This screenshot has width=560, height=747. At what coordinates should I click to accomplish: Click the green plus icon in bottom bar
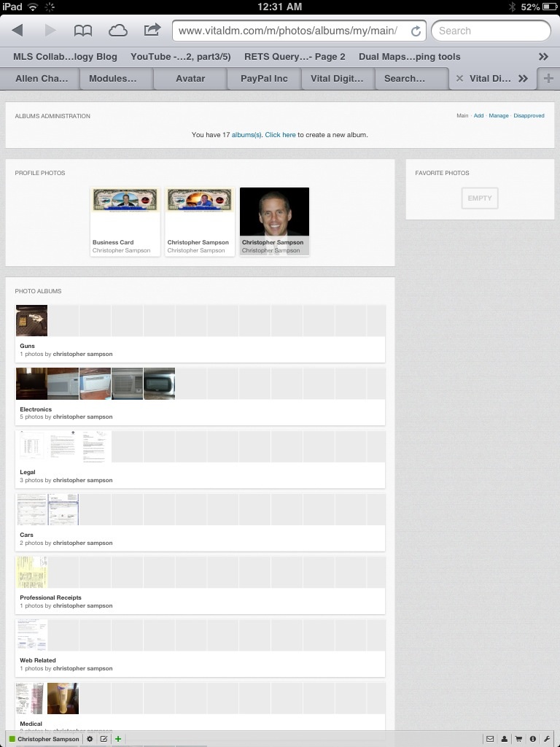pos(118,739)
